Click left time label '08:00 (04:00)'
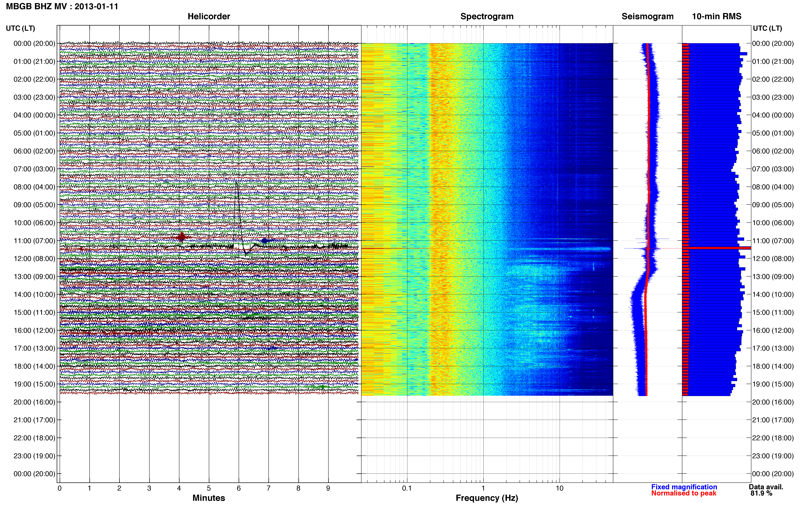This screenshot has width=812, height=508. 34,187
